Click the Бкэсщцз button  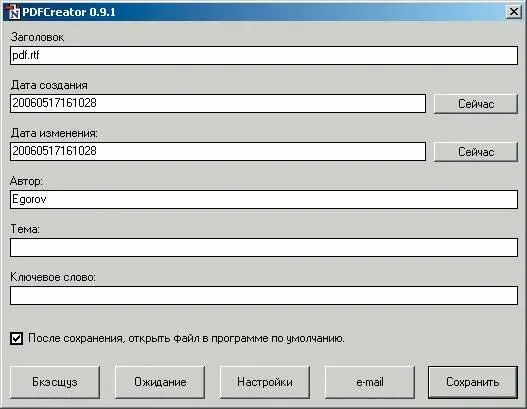click(55, 382)
